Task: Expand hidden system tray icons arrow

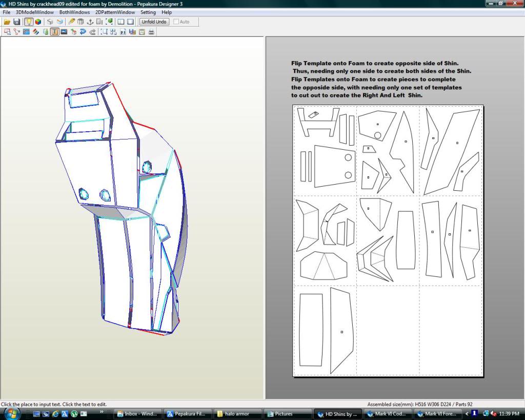Action: 467,414
